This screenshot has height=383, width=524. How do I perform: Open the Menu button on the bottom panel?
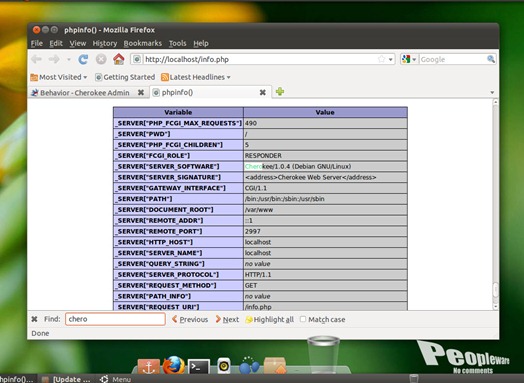116,379
